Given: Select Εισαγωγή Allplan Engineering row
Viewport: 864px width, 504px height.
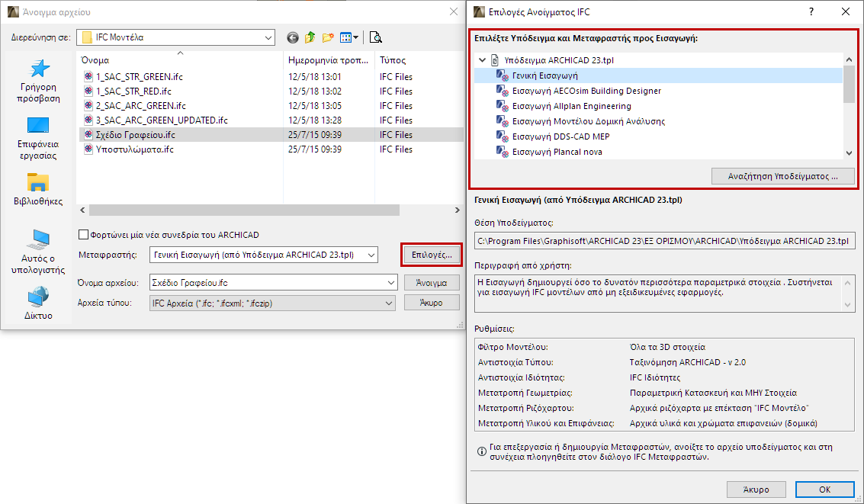Looking at the screenshot, I should (658, 106).
